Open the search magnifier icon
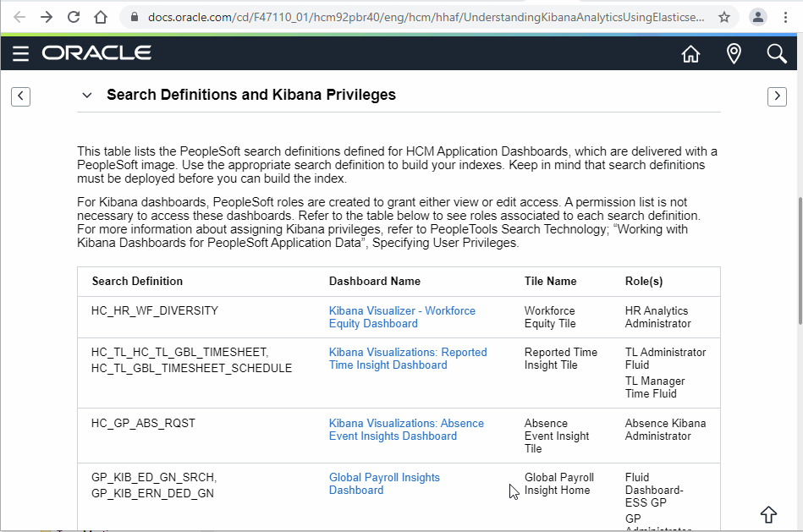803x532 pixels. 777,54
